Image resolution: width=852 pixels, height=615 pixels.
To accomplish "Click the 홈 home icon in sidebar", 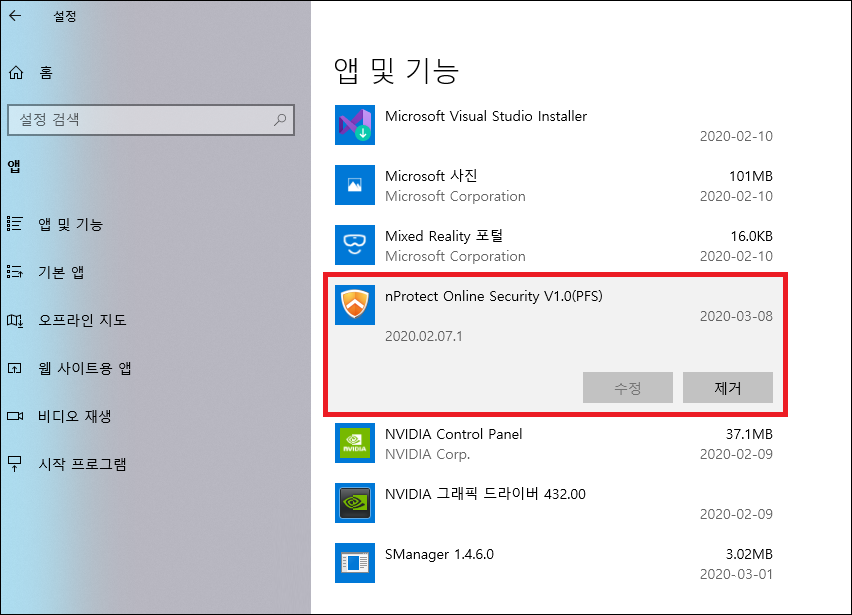I will [14, 72].
